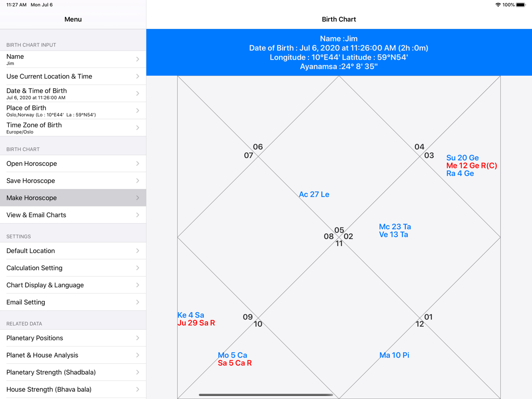
Task: Open Place of Birth setting
Action: 73,111
